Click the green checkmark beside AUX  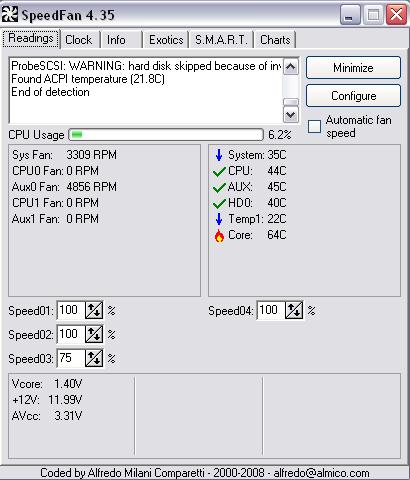click(219, 187)
